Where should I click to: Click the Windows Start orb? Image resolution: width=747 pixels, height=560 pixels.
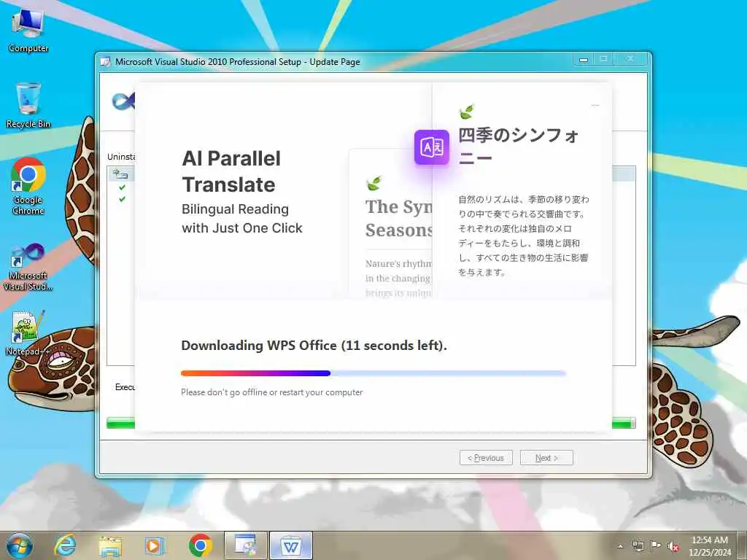point(20,545)
